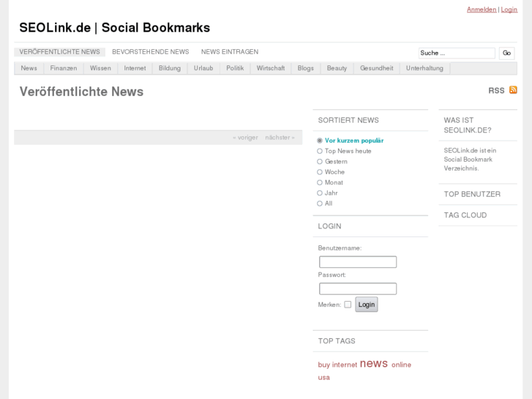Click the 'Anmelden' link at top
Viewport: 532px width, 399px height.
tap(482, 10)
